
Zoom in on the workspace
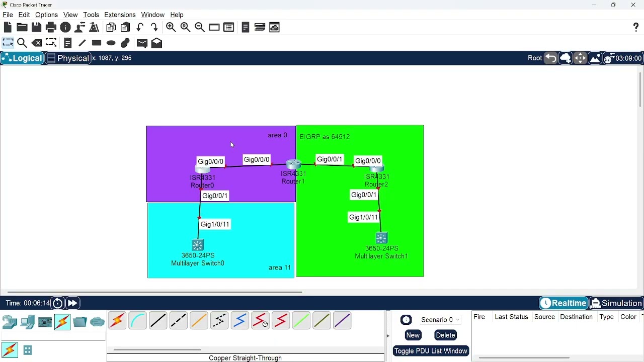click(x=171, y=27)
